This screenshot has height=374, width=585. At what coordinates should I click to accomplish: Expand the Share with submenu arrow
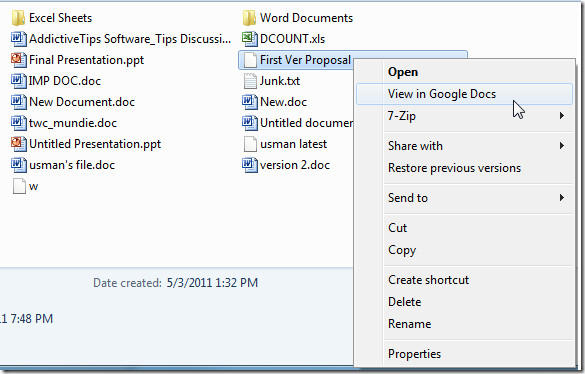[562, 146]
